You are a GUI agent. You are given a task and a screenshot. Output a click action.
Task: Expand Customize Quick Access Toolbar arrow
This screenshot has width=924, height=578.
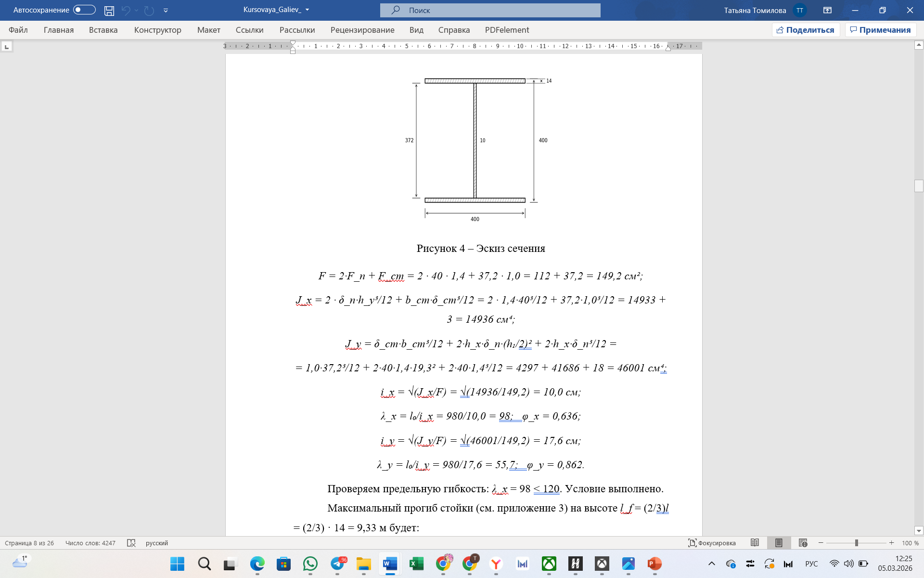coord(166,10)
